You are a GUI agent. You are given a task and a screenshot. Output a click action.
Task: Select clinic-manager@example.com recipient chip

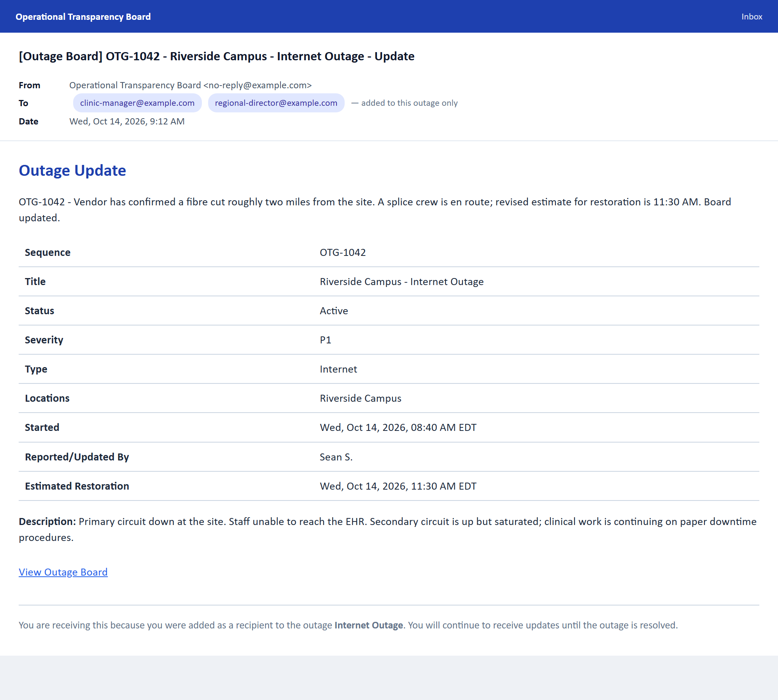(x=137, y=103)
